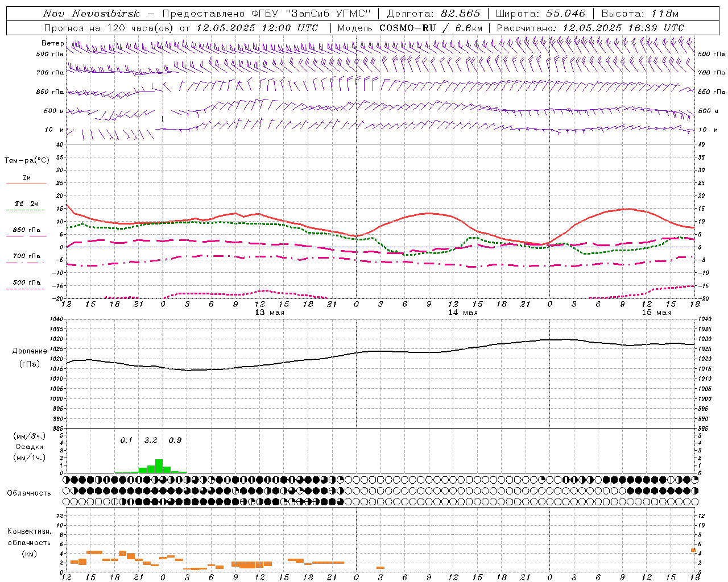The height and width of the screenshot is (582, 728).
Task: Click the Модель COSMO-RU / 6.6км label
Action: 410,28
